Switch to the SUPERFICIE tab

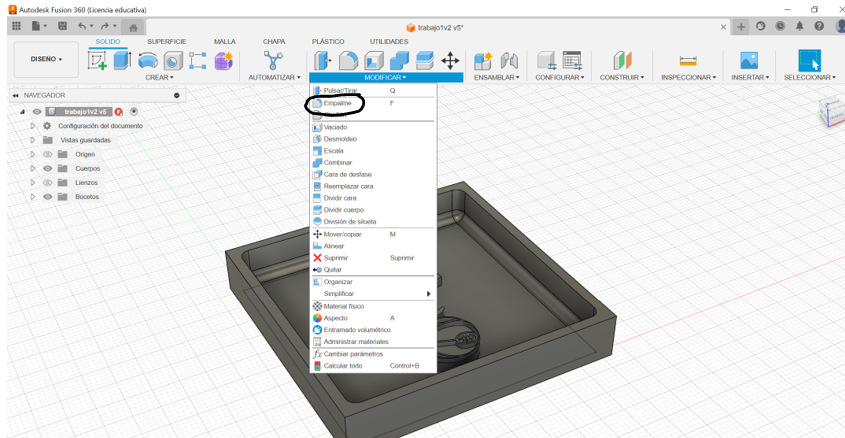pos(167,41)
